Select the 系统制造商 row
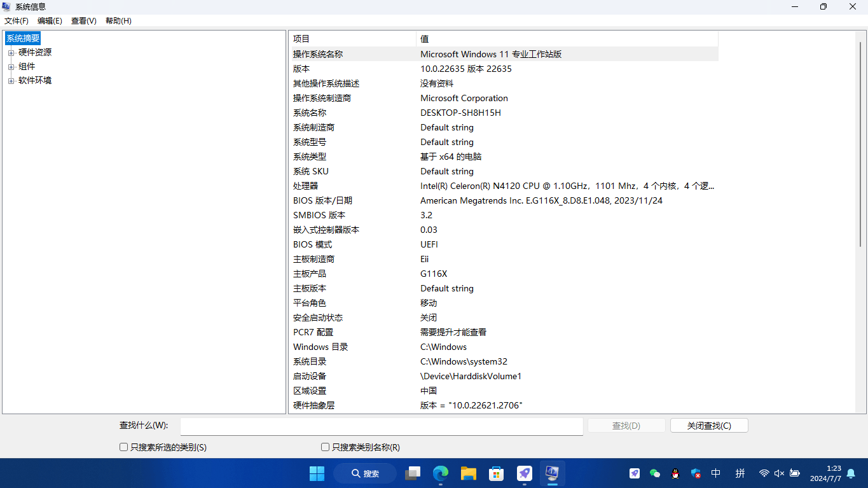This screenshot has height=488, width=868. [504, 127]
